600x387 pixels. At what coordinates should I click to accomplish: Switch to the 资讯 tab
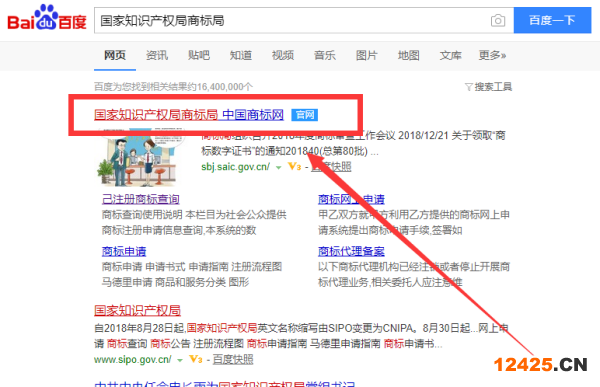(157, 56)
